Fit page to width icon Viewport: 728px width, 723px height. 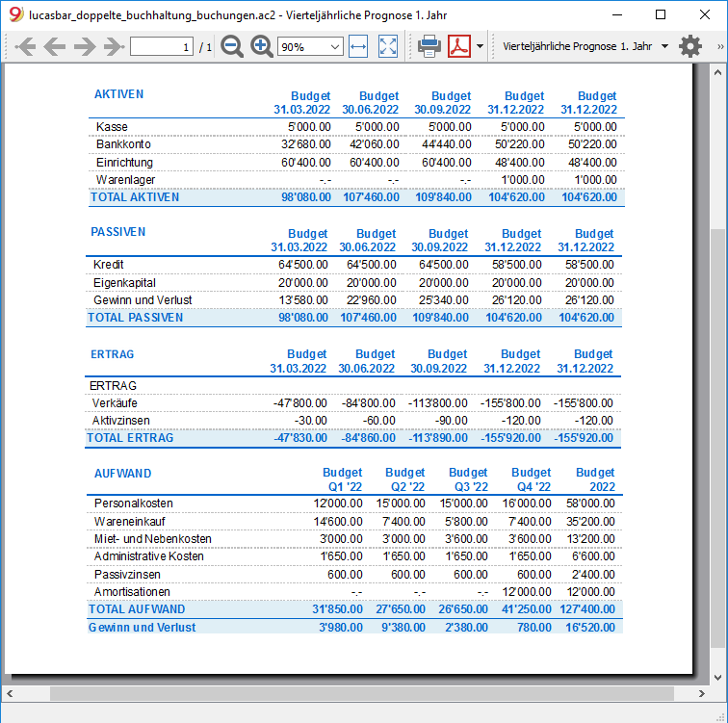coord(358,46)
